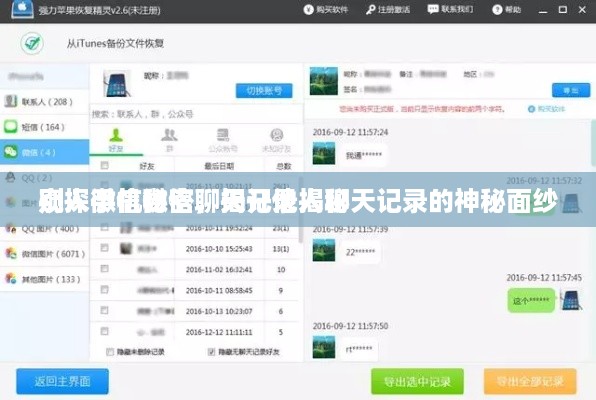
Task: Click the 总数 column header
Action: tap(284, 166)
